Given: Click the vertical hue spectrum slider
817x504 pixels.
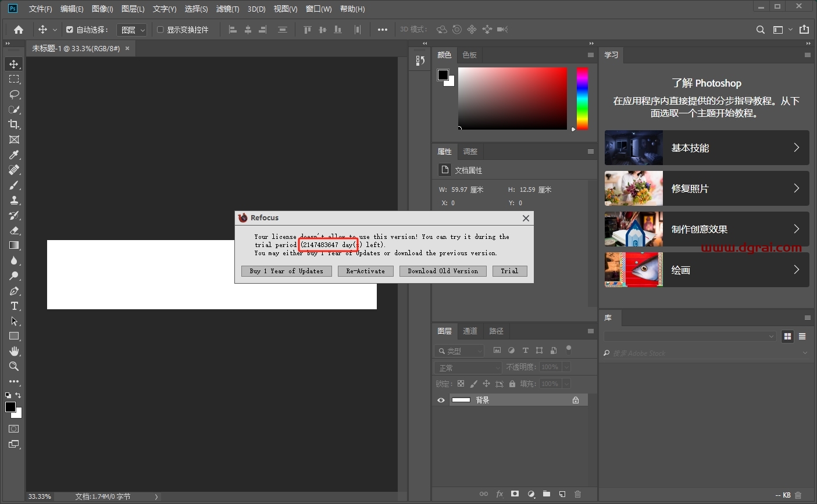Looking at the screenshot, I should [582, 98].
